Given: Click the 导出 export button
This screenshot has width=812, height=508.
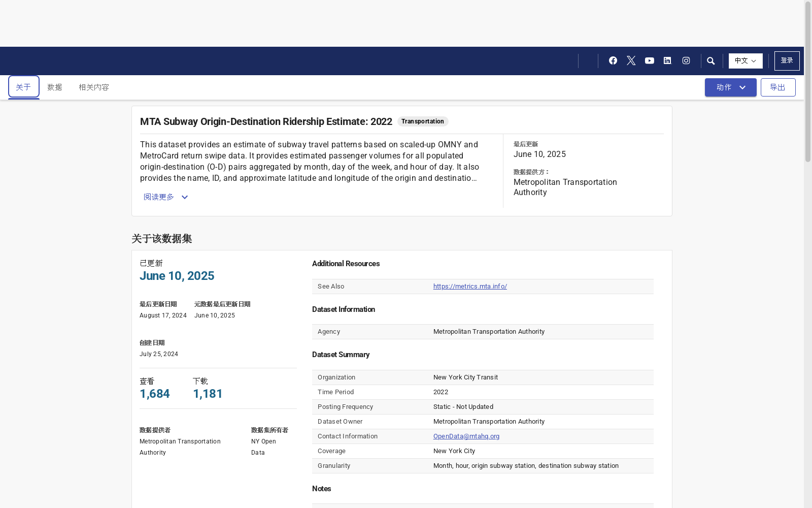Looking at the screenshot, I should pyautogui.click(x=778, y=87).
